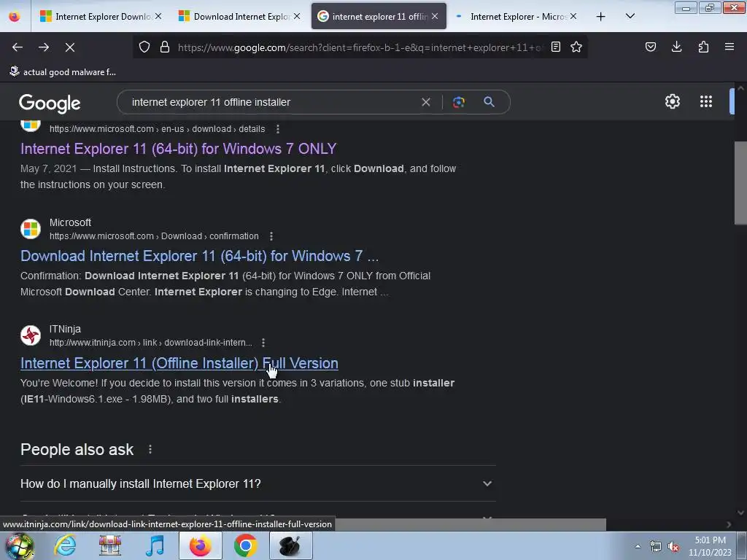Click the site security padlock icon

point(165,47)
